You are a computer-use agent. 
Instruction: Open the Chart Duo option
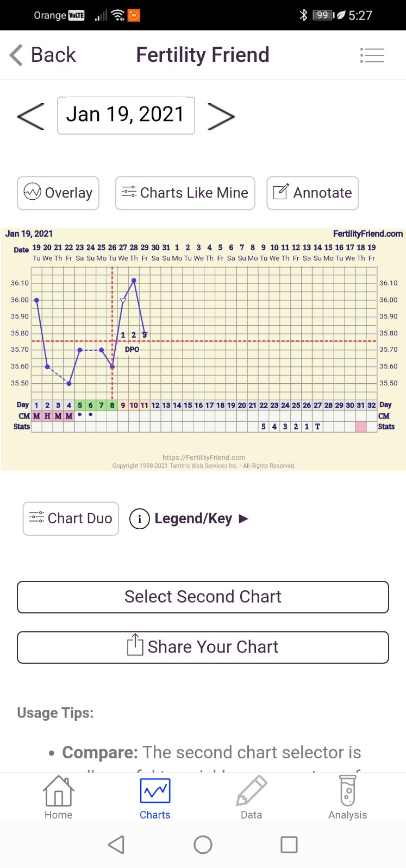click(71, 518)
